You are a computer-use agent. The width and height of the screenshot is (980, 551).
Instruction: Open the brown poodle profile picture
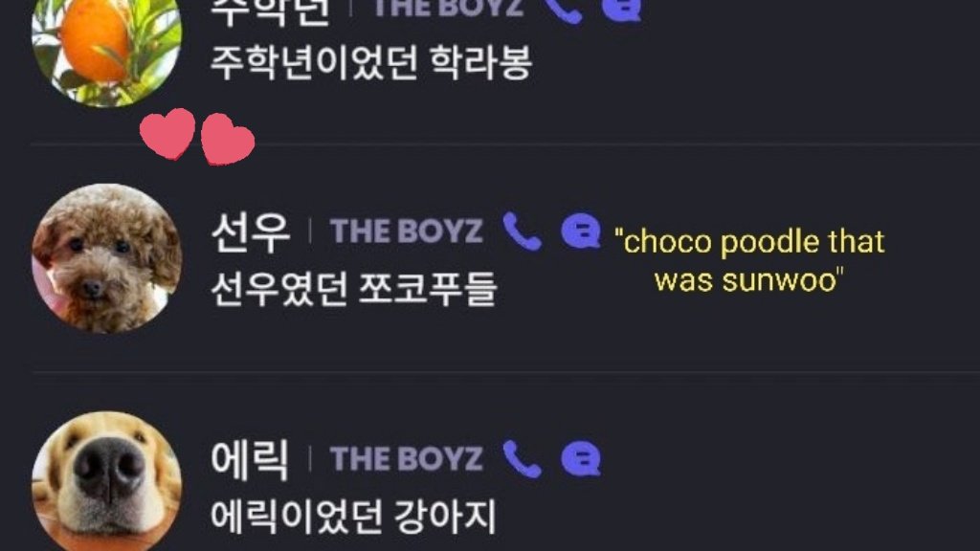point(107,258)
